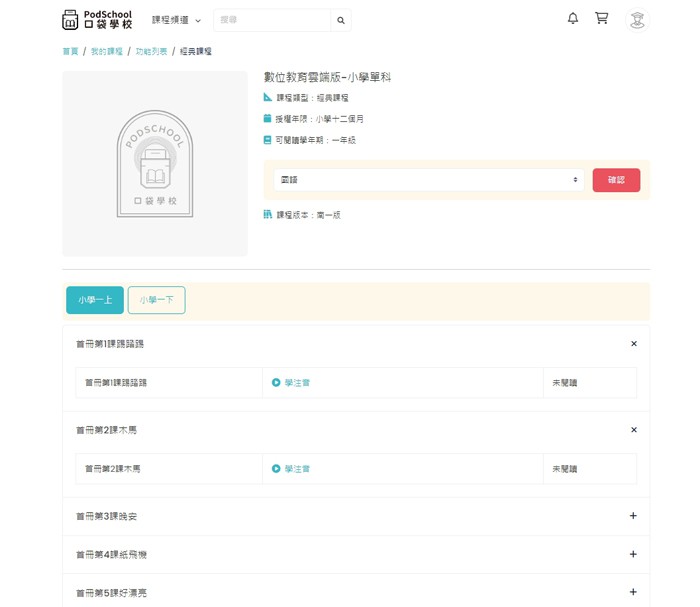Open the user avatar menu
This screenshot has height=607, width=700.
tap(637, 19)
